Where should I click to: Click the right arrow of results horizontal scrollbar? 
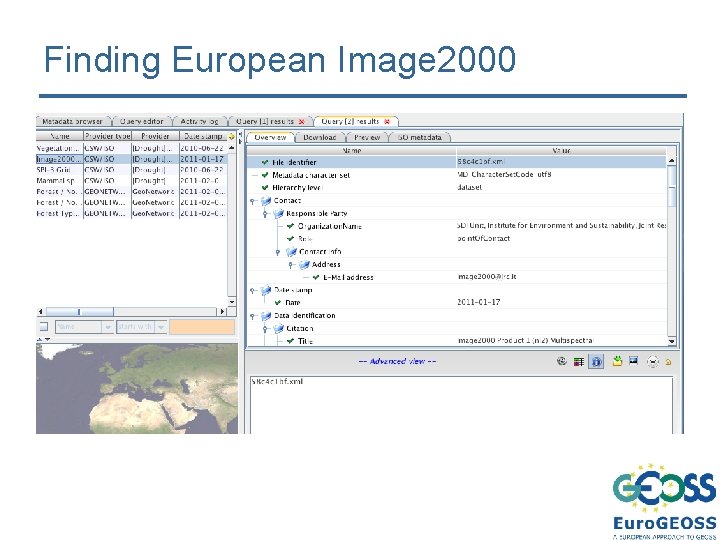(223, 311)
